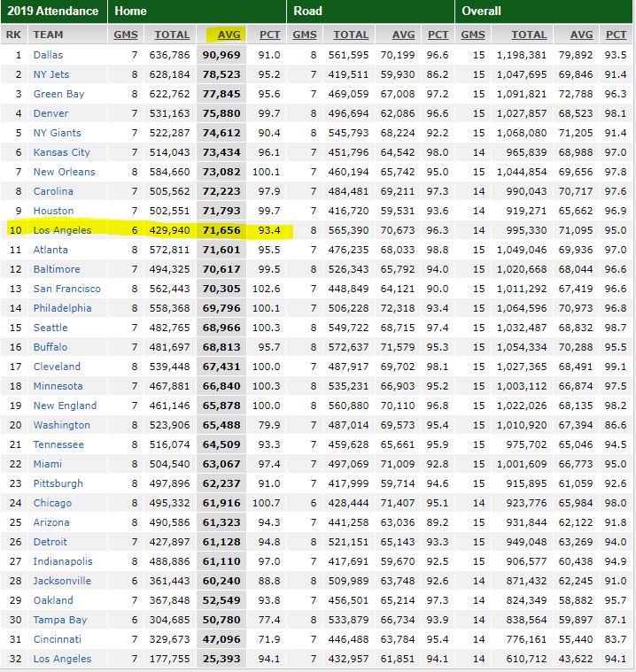The image size is (636, 672).
Task: Open the Pittsburgh team link
Action: point(58,483)
